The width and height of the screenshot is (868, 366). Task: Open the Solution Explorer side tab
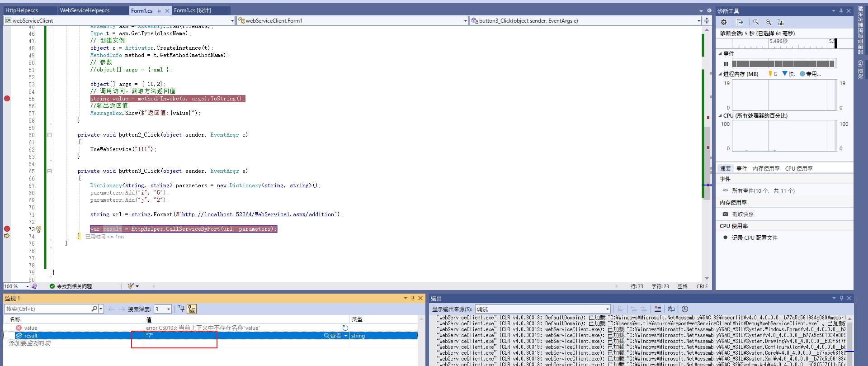click(x=860, y=31)
